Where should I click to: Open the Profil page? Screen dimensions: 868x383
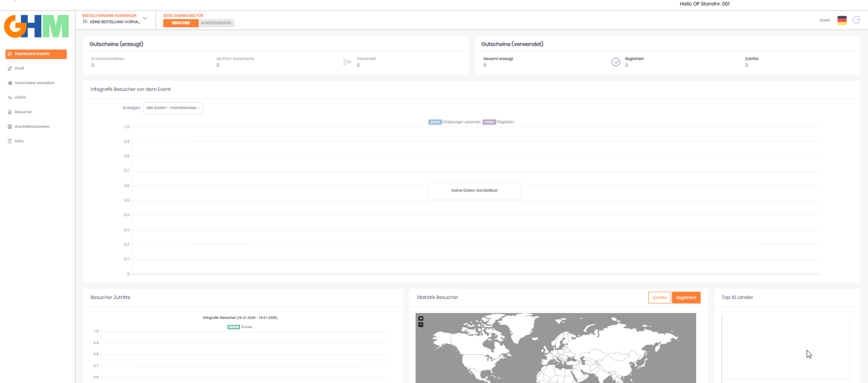click(x=19, y=68)
